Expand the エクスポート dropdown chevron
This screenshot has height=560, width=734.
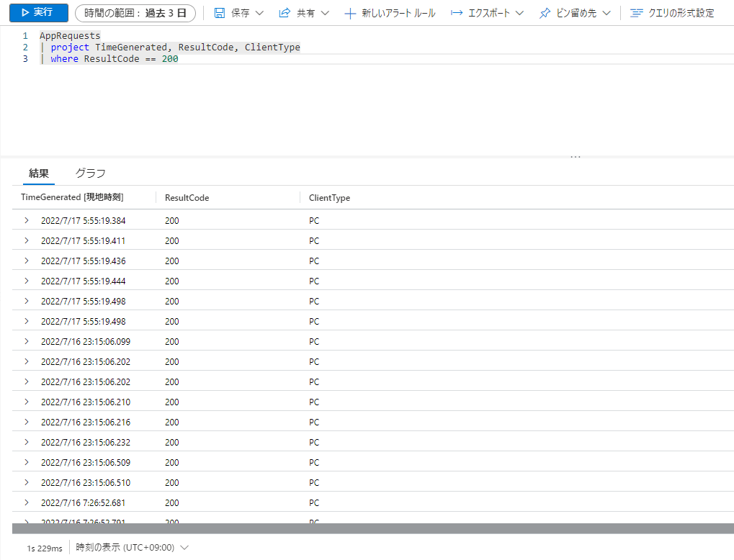point(519,13)
